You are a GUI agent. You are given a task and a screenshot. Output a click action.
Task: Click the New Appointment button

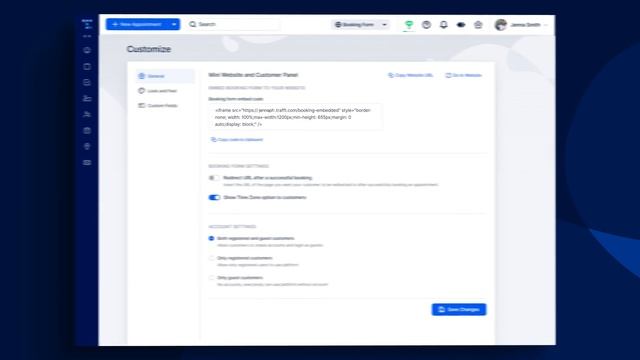click(x=137, y=24)
